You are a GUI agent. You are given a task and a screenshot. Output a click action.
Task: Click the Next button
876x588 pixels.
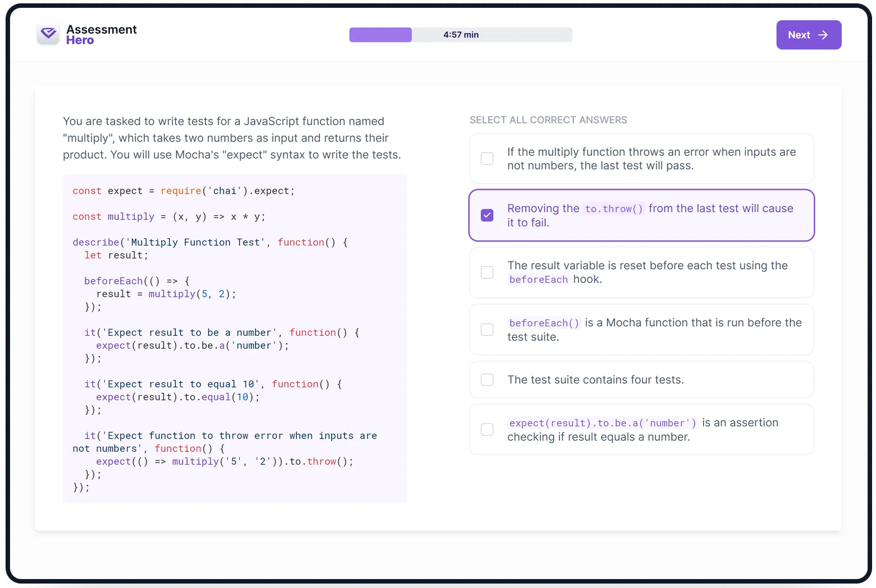[x=808, y=35]
